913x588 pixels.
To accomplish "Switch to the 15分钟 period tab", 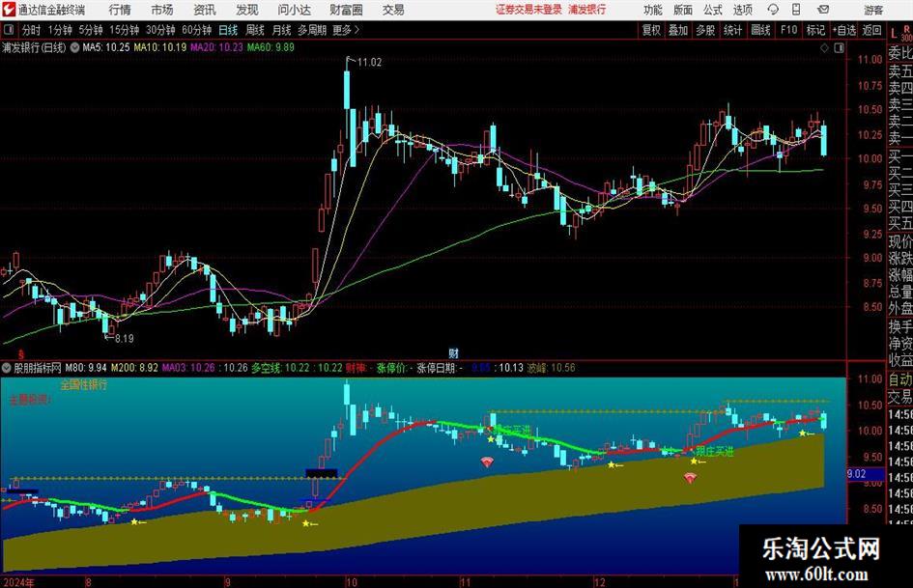I will 125,30.
